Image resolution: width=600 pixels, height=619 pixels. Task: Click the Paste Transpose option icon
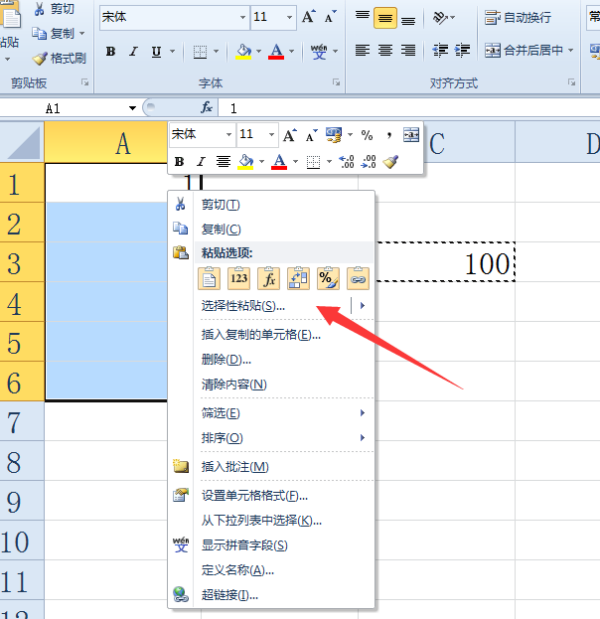coord(298,278)
